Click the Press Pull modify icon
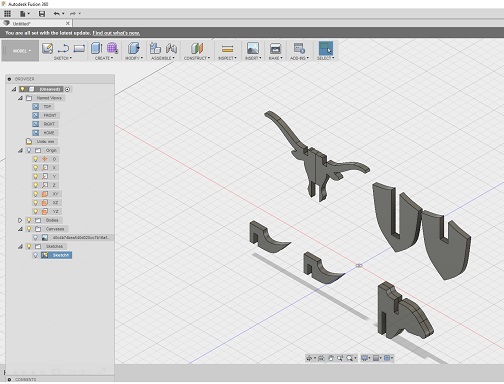This screenshot has height=384, width=504. pyautogui.click(x=134, y=48)
